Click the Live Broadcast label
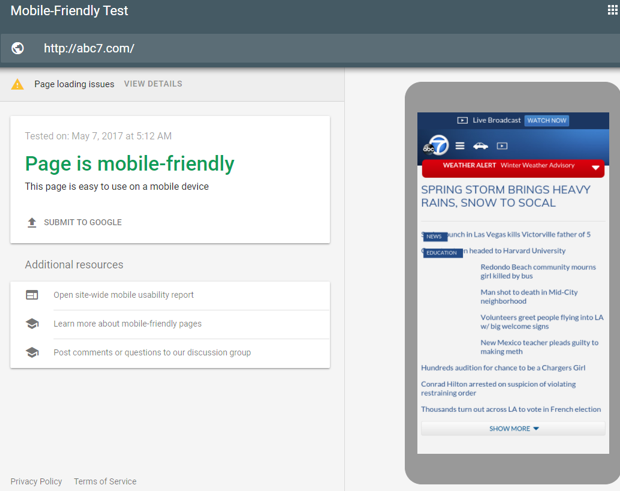This screenshot has width=620, height=491. 497,120
